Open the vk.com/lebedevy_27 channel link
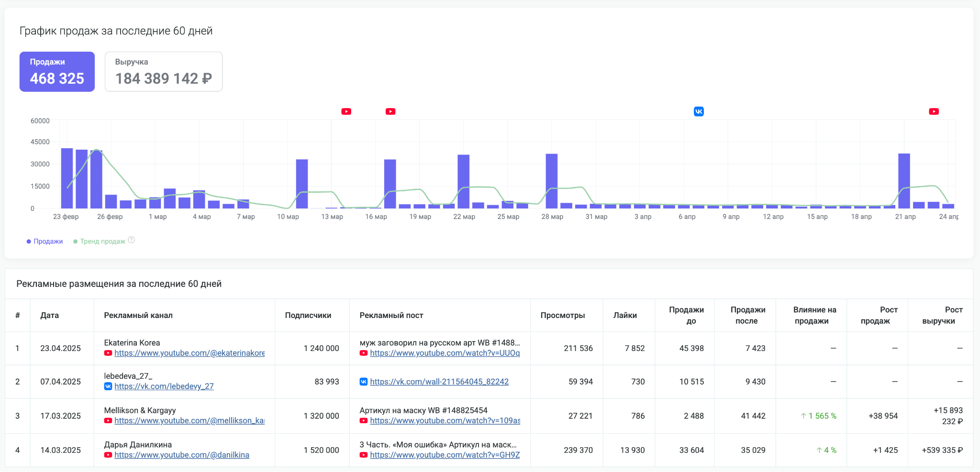This screenshot has height=472, width=980. (164, 386)
